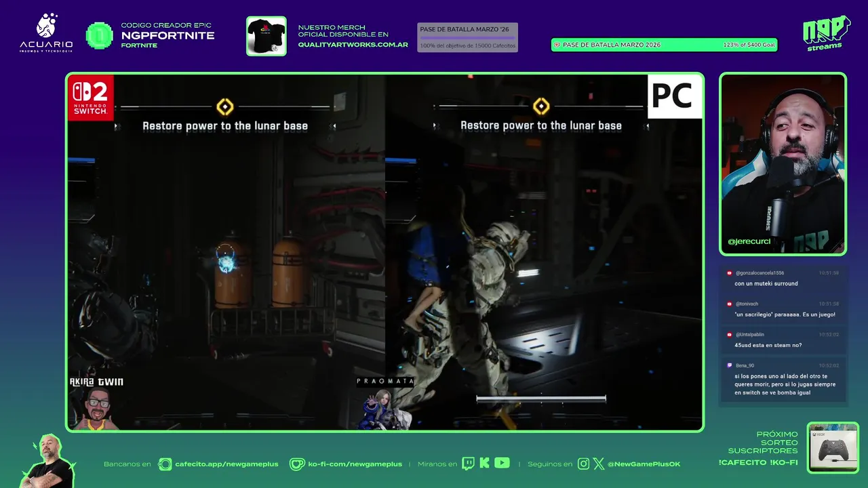Click the glowing blue orb in Switch gameplay

pos(226,260)
